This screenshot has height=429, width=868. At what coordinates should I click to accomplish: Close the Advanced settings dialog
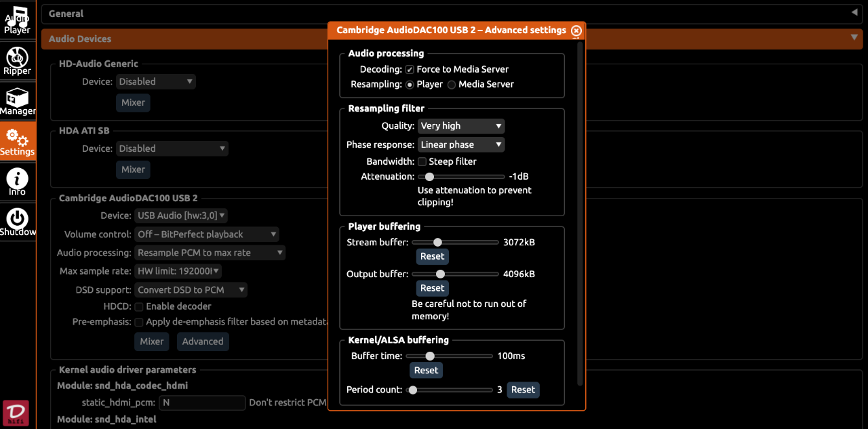point(576,30)
